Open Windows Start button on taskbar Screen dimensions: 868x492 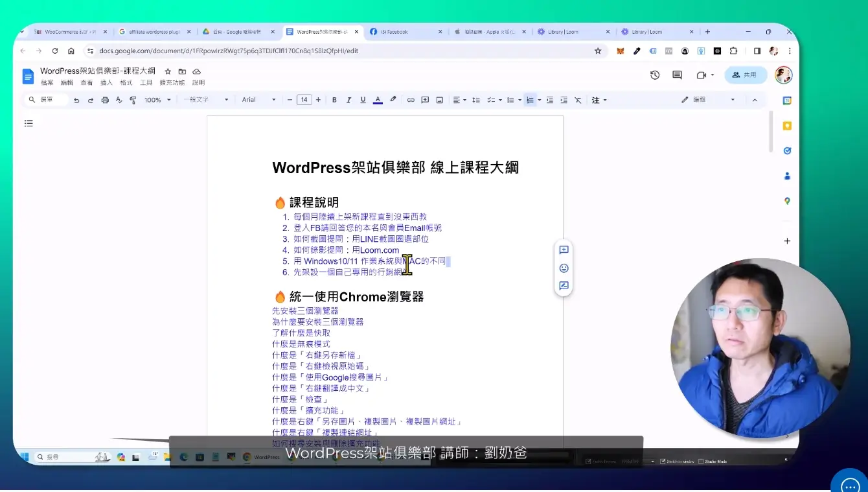[x=24, y=457]
